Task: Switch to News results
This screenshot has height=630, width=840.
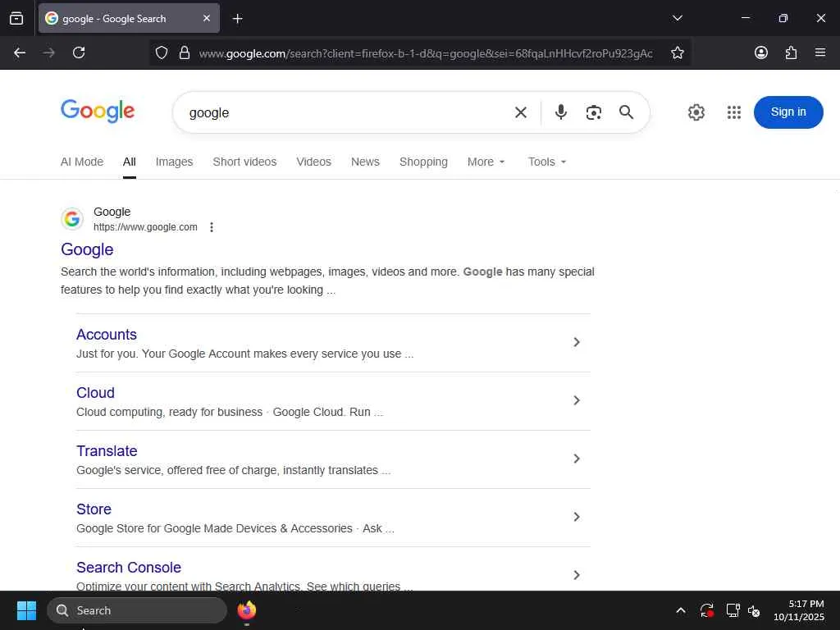Action: 365,162
